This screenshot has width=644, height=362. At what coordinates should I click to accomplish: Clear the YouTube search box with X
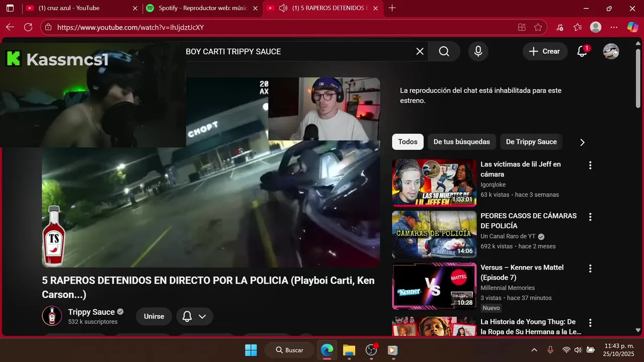pos(420,51)
